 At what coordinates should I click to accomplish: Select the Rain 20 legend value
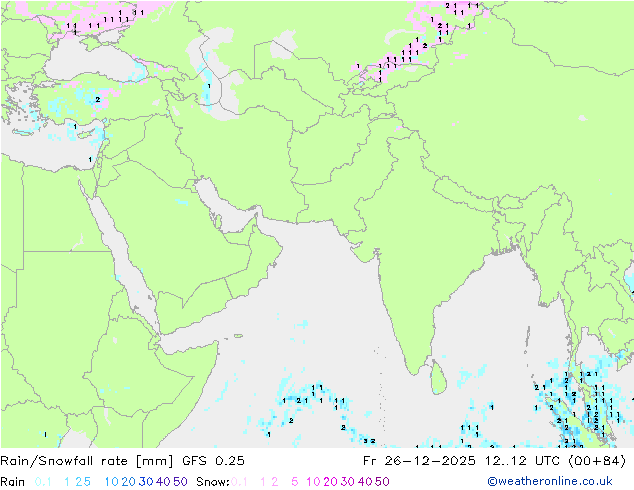point(129,482)
